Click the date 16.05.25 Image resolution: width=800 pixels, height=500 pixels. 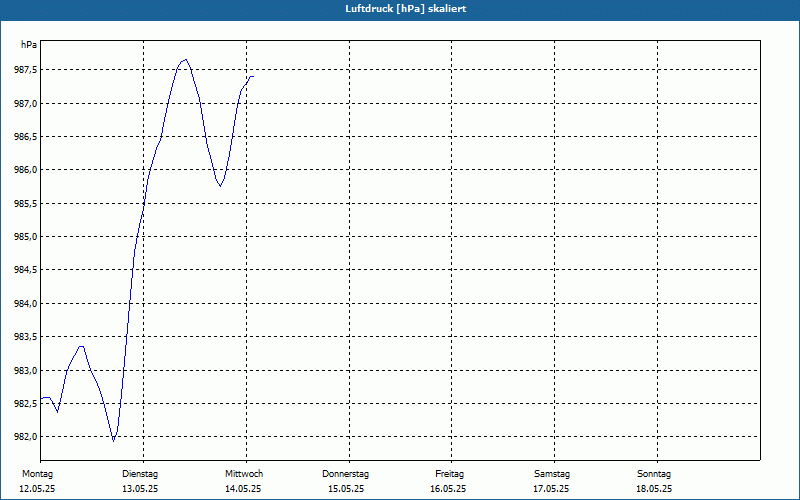[x=448, y=489]
